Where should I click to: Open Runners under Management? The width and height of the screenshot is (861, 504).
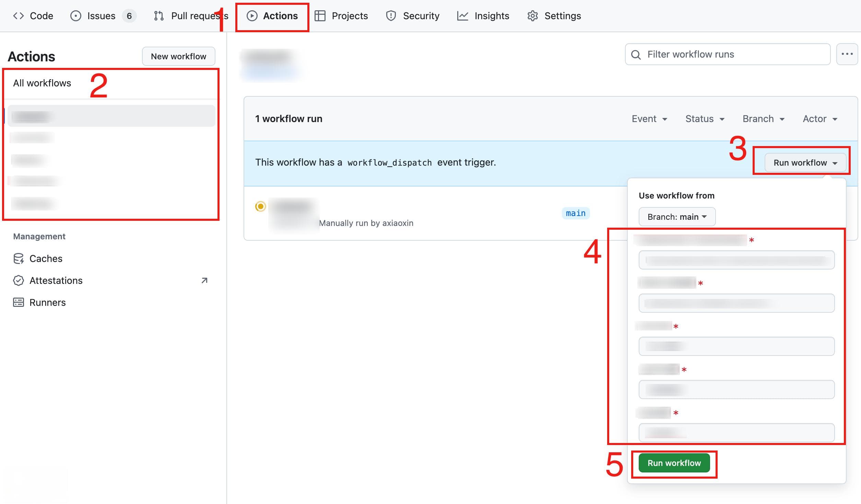tap(47, 302)
